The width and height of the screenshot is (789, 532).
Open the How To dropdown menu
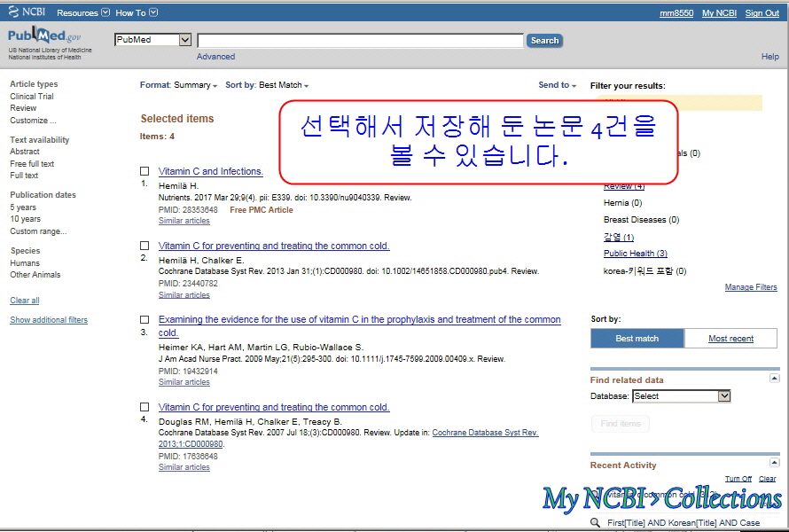[x=137, y=12]
